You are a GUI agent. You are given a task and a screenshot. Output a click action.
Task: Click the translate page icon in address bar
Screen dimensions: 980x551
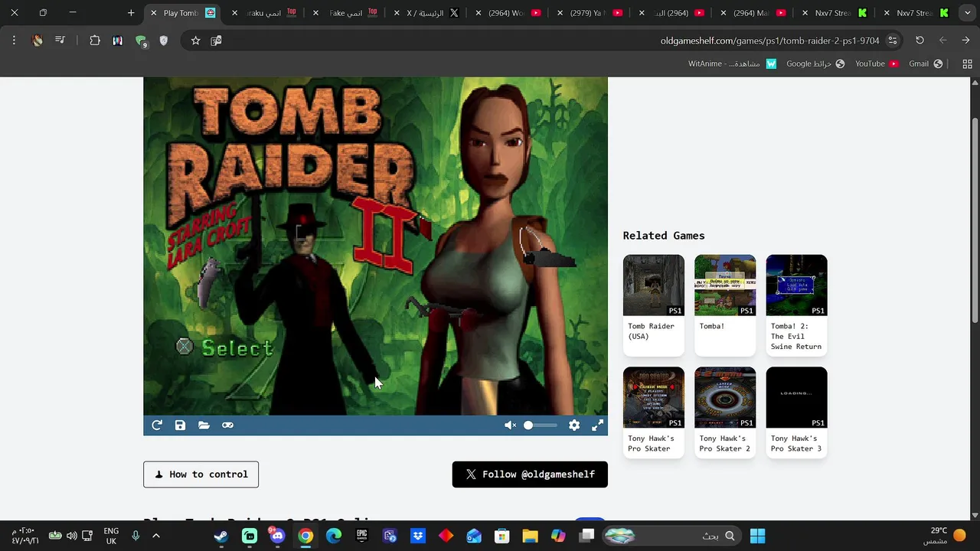point(217,41)
